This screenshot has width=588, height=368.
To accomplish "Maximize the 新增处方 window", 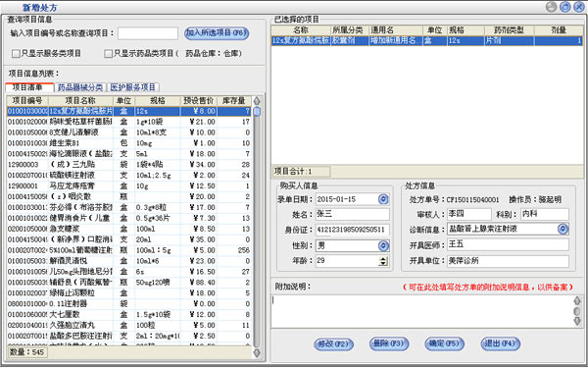I will point(565,7).
